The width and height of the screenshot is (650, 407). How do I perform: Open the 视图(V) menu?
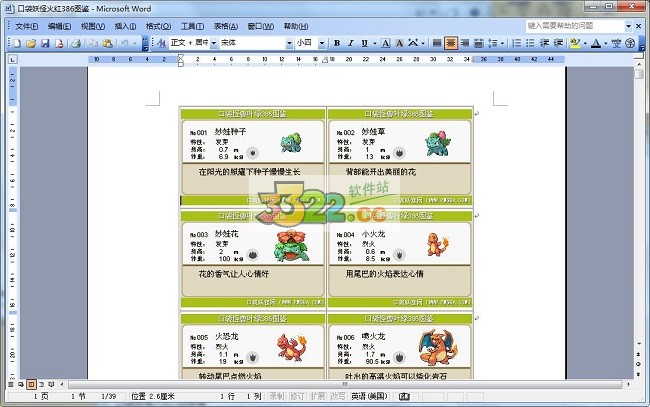(92, 26)
